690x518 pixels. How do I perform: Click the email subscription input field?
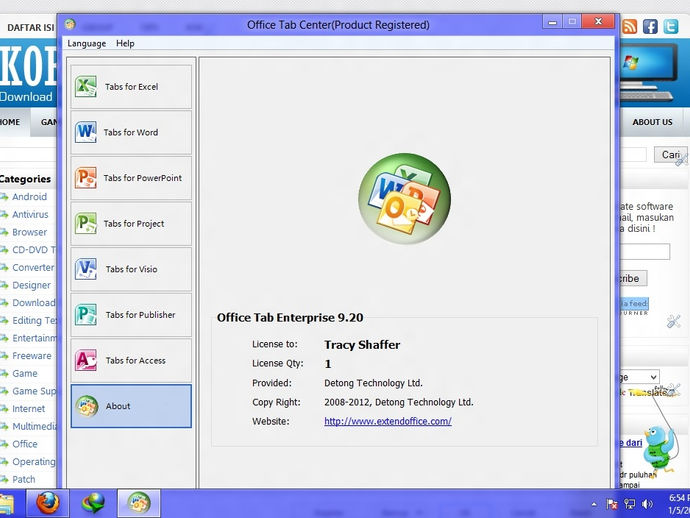tap(645, 252)
